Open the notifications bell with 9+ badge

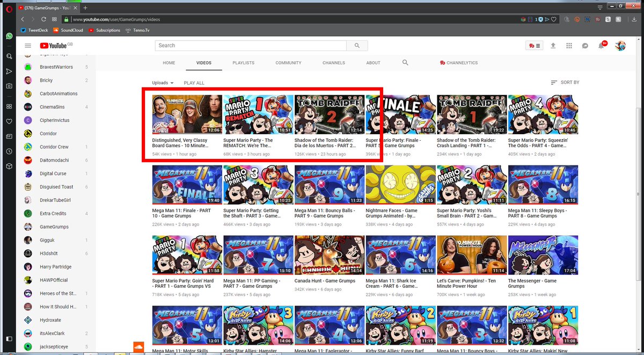point(601,45)
